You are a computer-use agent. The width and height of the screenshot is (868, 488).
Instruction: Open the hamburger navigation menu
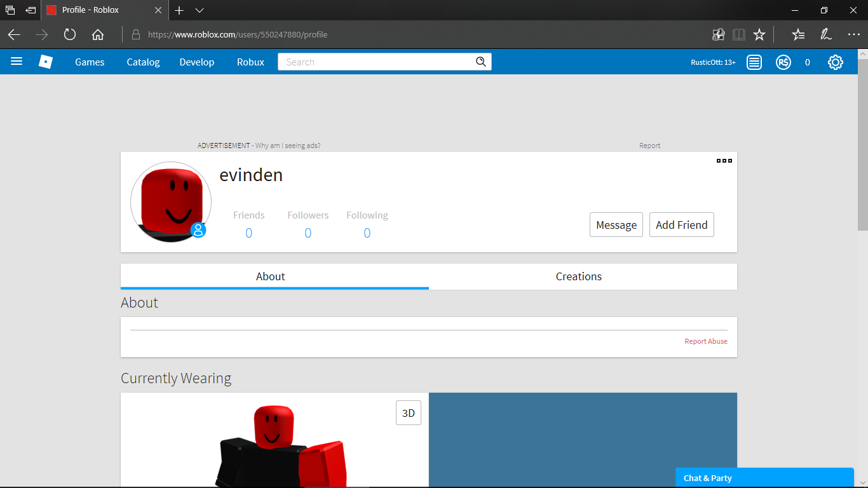pyautogui.click(x=17, y=62)
